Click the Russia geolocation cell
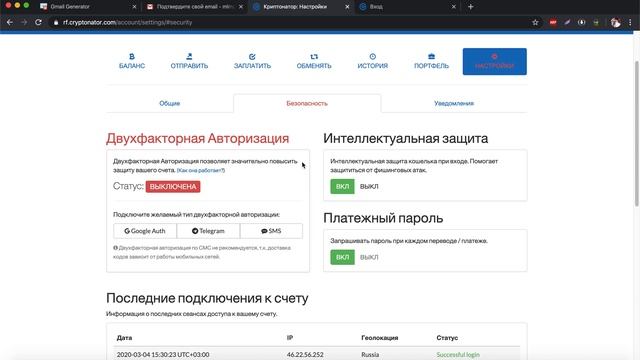This screenshot has width=640, height=360. [x=370, y=355]
